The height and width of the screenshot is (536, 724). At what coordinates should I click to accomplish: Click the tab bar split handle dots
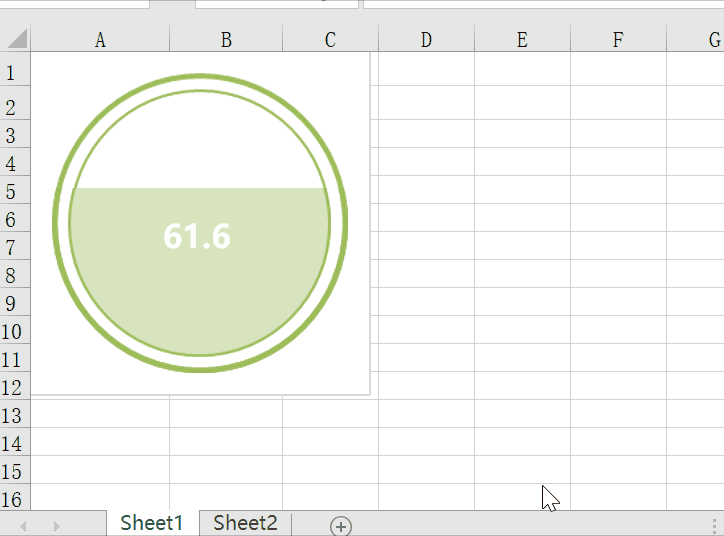point(715,526)
